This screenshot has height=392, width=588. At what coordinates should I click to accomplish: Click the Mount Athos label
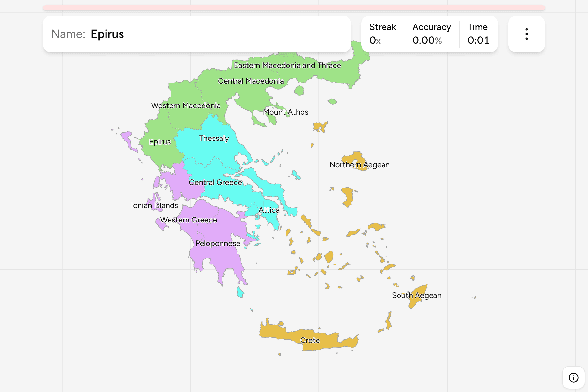coord(286,112)
